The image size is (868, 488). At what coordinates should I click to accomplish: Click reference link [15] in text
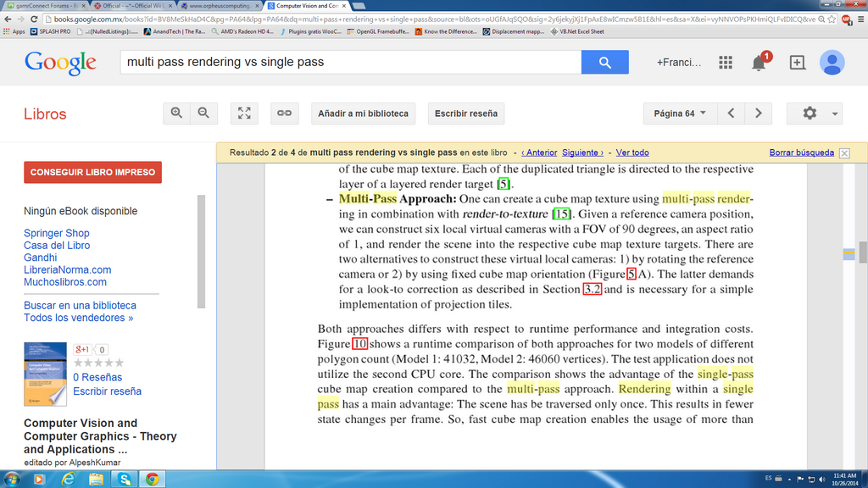[561, 214]
